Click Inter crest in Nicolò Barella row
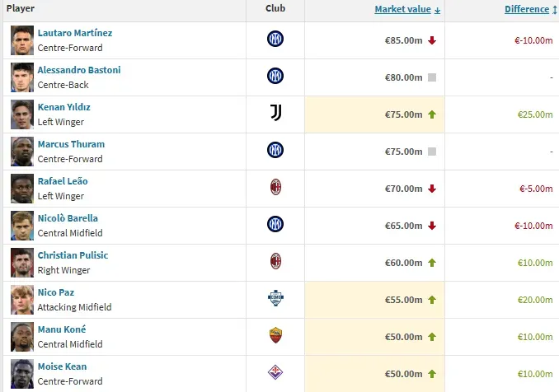The image size is (559, 392). (x=275, y=224)
